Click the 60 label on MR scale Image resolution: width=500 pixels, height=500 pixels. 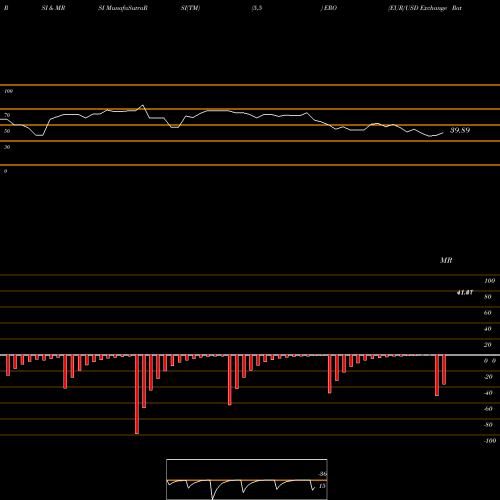[488, 313]
